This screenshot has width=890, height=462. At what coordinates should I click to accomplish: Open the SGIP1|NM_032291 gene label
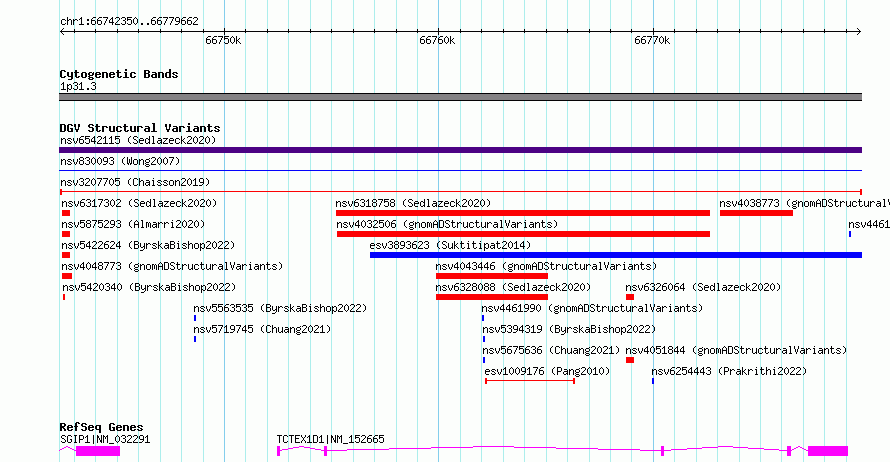[x=105, y=439]
